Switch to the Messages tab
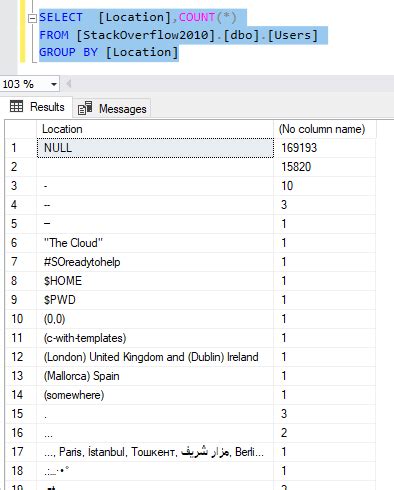 (112, 109)
